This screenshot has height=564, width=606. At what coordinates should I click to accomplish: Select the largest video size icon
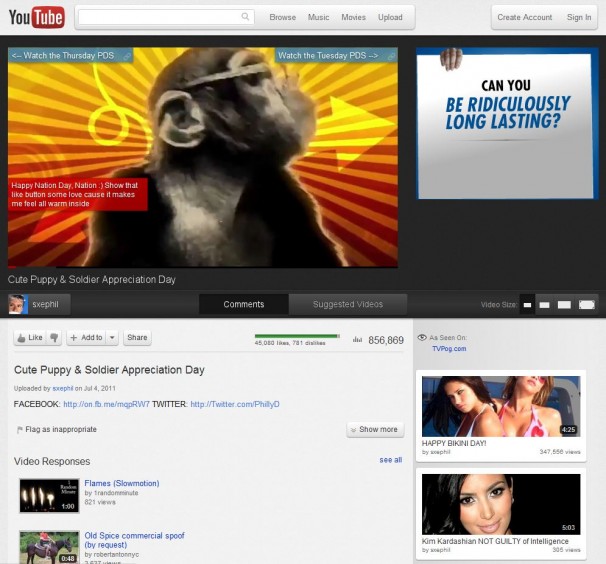587,304
